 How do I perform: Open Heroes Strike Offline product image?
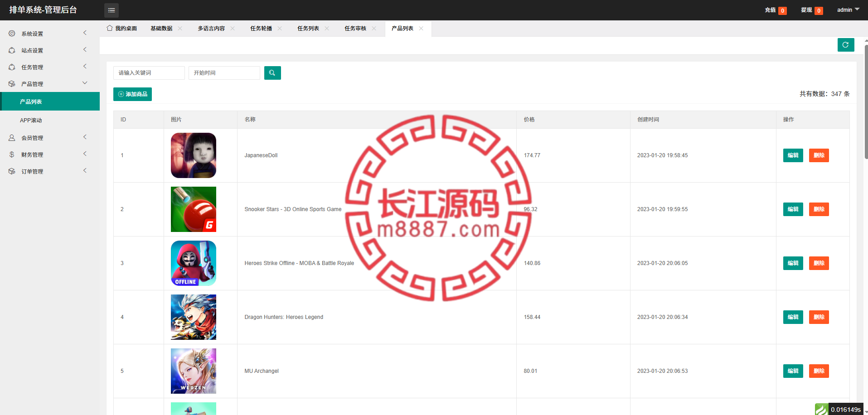[x=194, y=263]
